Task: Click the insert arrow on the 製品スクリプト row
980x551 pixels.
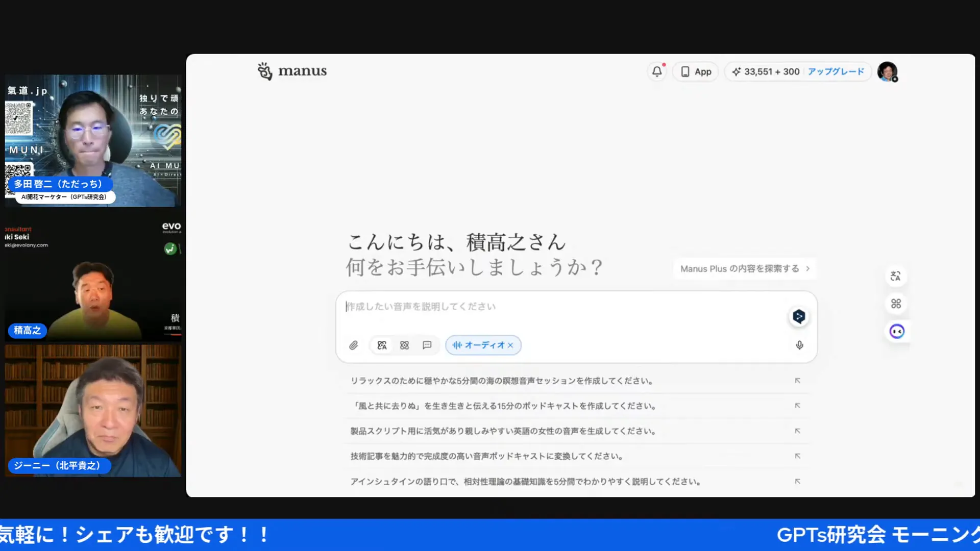Action: click(x=797, y=431)
